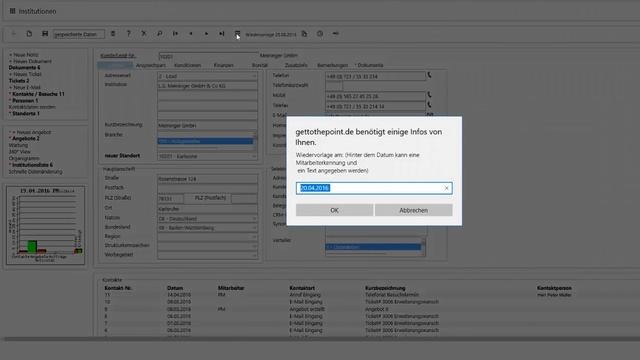Click the Verteiler list scrollbar

423,246
